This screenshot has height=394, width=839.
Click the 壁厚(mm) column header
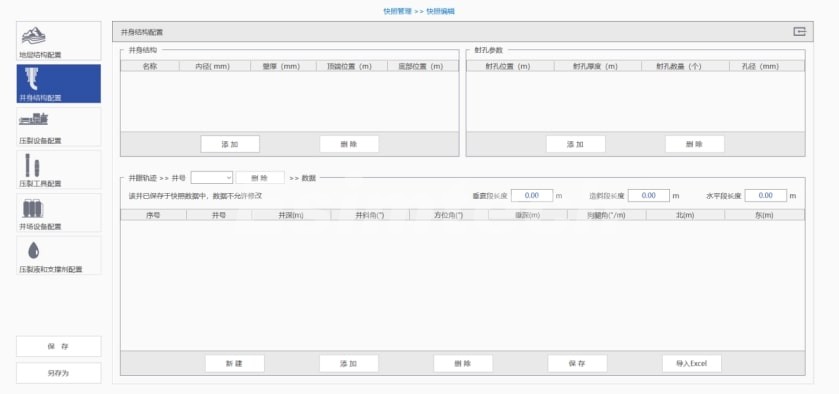pos(283,66)
